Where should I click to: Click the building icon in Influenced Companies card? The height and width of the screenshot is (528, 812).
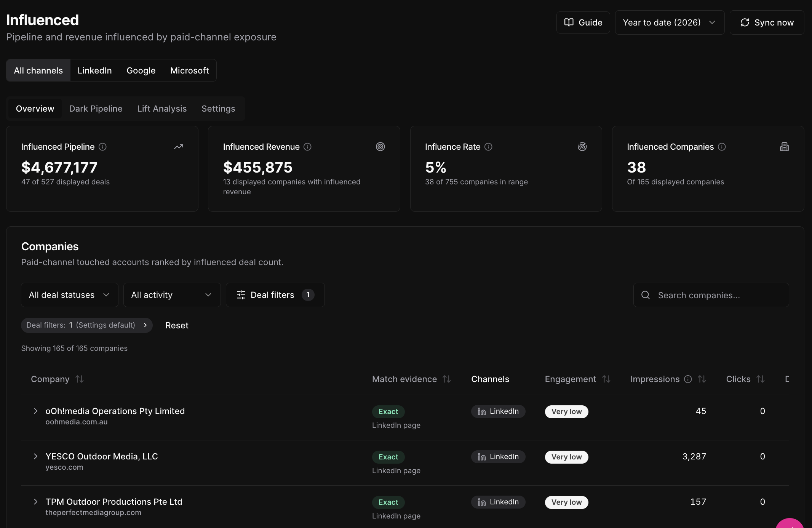(x=785, y=147)
